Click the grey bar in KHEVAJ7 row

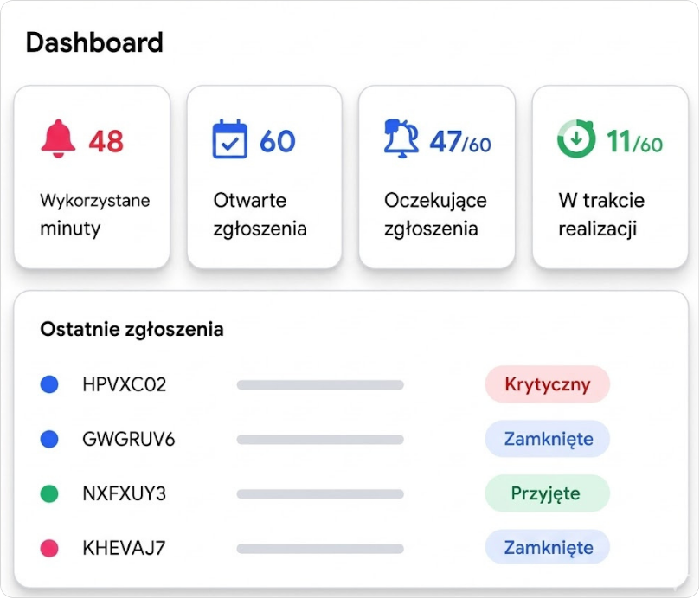tap(320, 549)
